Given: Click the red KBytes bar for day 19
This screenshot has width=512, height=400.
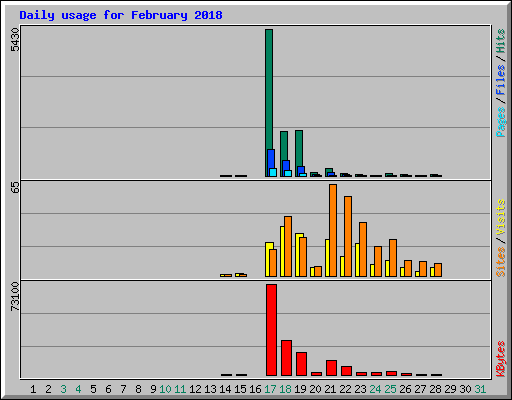Looking at the screenshot, I should (x=301, y=364).
